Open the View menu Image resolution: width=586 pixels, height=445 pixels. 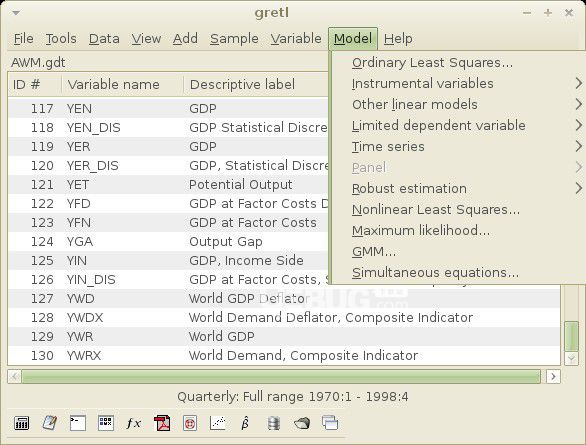(146, 38)
